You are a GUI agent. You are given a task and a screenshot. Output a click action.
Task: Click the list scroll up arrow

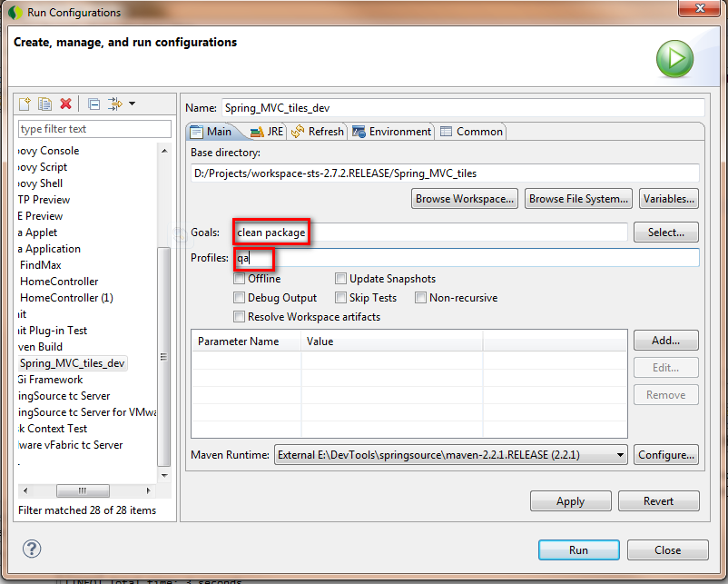coord(164,151)
